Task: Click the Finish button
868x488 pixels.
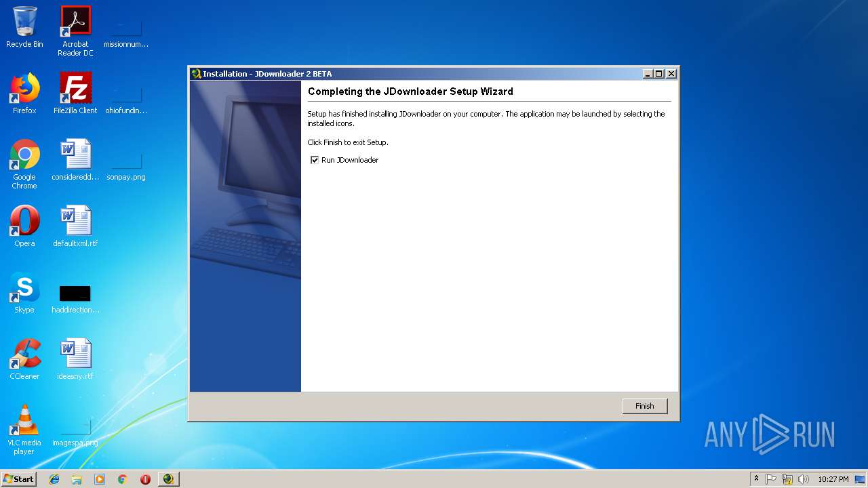Action: [645, 406]
